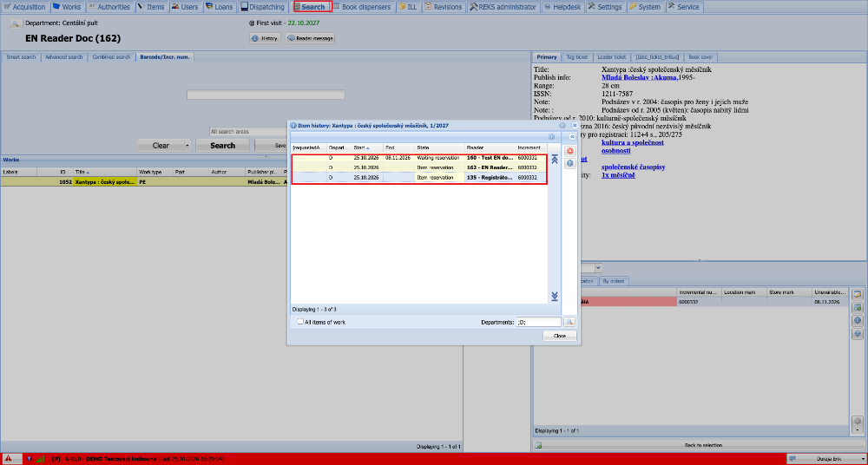Open the System tab
The height and width of the screenshot is (465, 868).
pyautogui.click(x=645, y=7)
